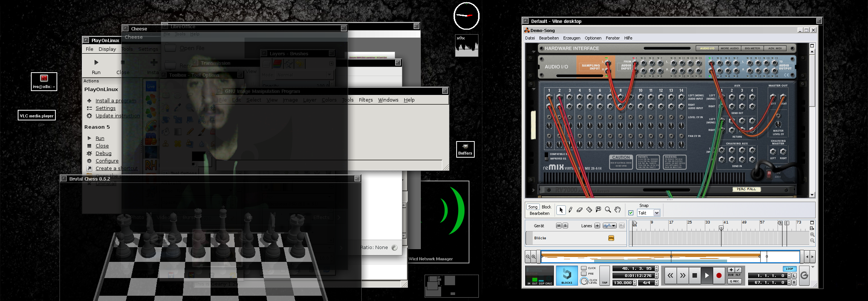Click the Play transport button

[707, 276]
